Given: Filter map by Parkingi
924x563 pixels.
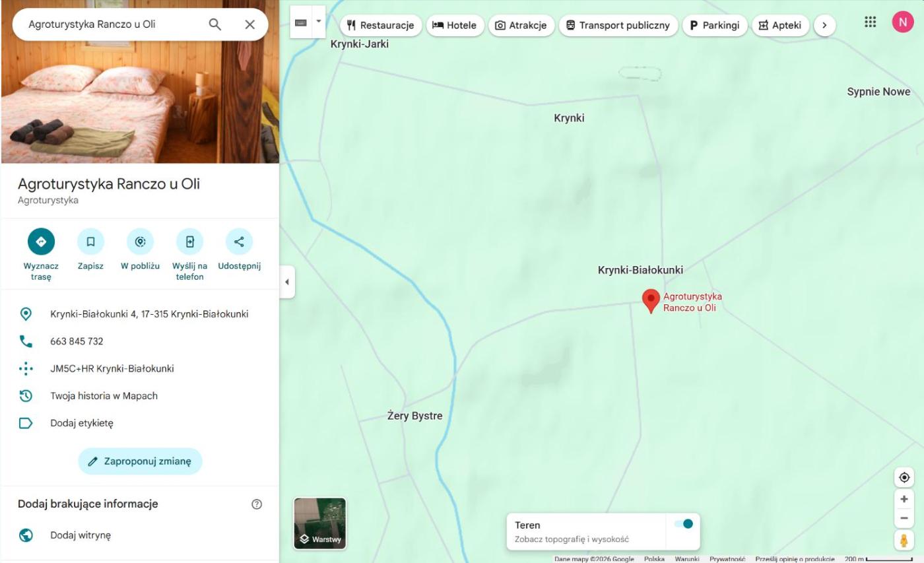Looking at the screenshot, I should [715, 25].
